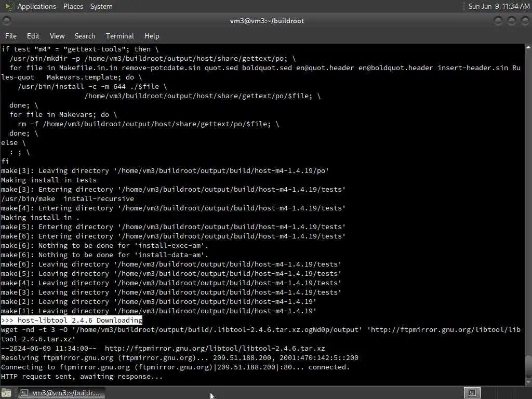Click the 'Connecting to ftpmirror.gnu.org' line
Viewport: 532px width, 399px height.
[x=175, y=367]
